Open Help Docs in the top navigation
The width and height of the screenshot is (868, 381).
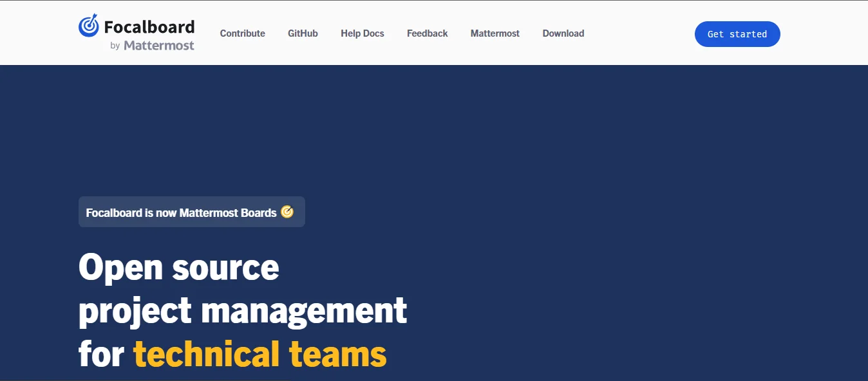(x=362, y=33)
